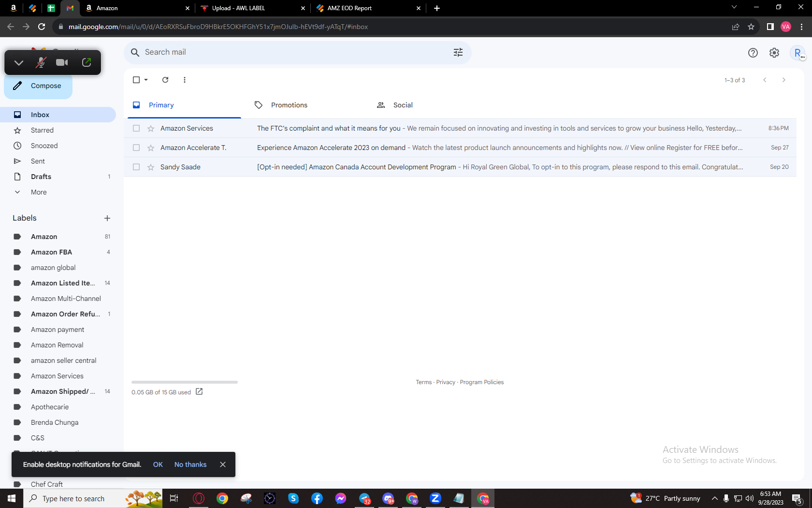Image resolution: width=812 pixels, height=508 pixels.
Task: Open the FTC complaint email
Action: click(x=460, y=128)
